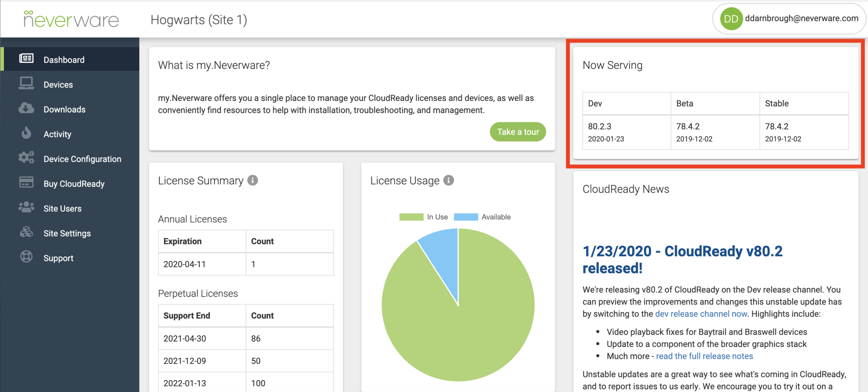Open the CloudReady v80.2 released headline

pos(682,259)
